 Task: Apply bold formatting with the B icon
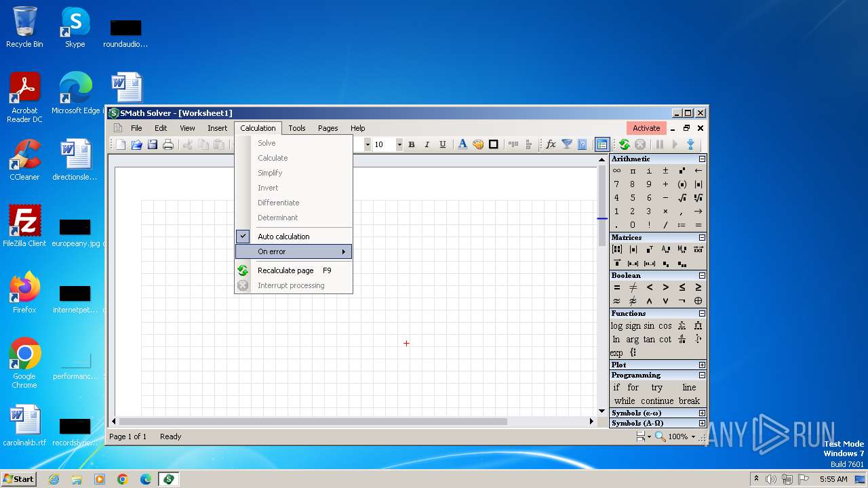tap(411, 144)
